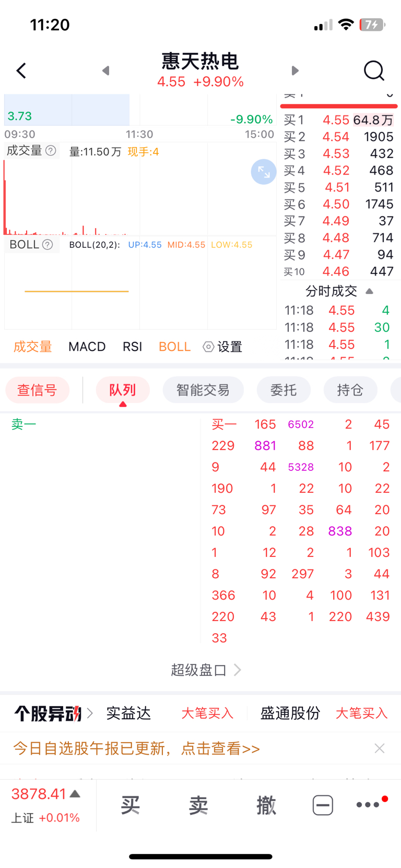Tap the 11:20 status bar clock
Image resolution: width=401 pixels, height=868 pixels.
50,25
